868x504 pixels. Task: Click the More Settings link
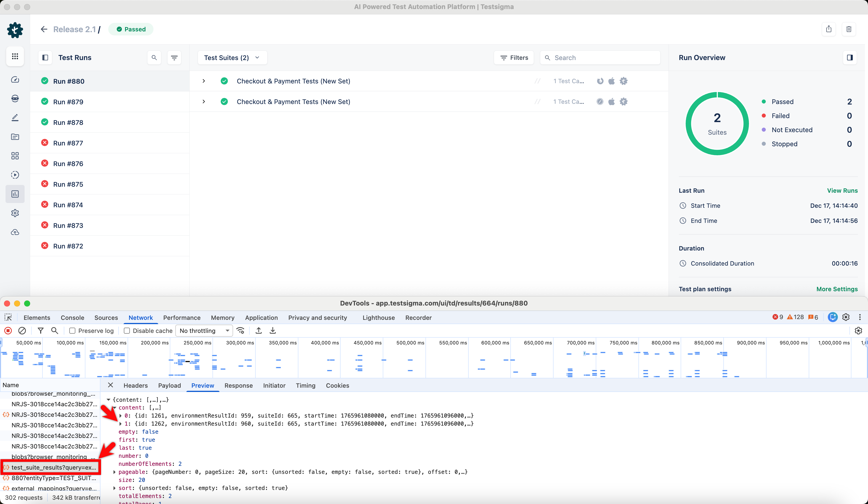pyautogui.click(x=837, y=289)
